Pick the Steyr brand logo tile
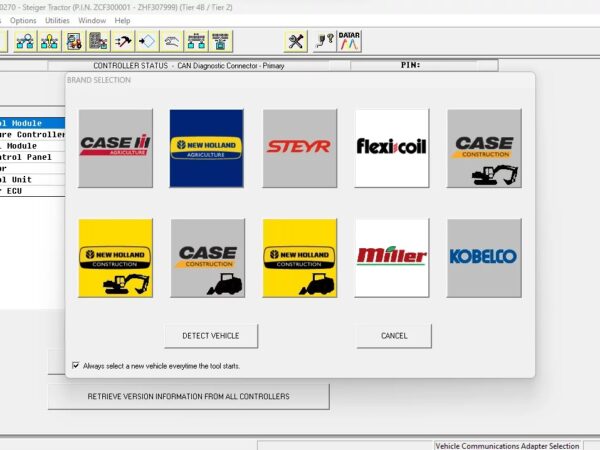Image resolution: width=600 pixels, height=450 pixels. click(300, 148)
